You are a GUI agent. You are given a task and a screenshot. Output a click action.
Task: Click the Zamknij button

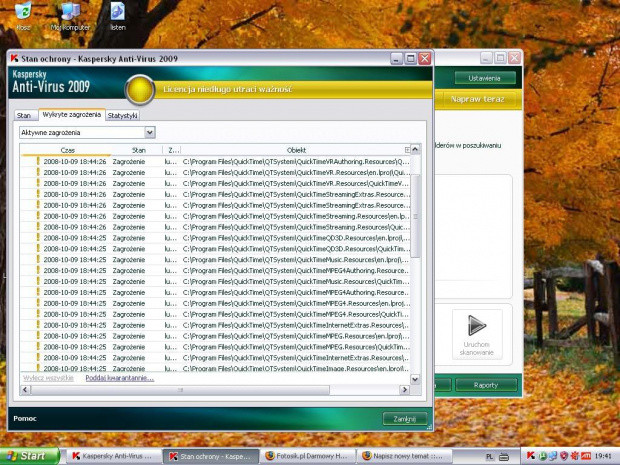(x=405, y=419)
